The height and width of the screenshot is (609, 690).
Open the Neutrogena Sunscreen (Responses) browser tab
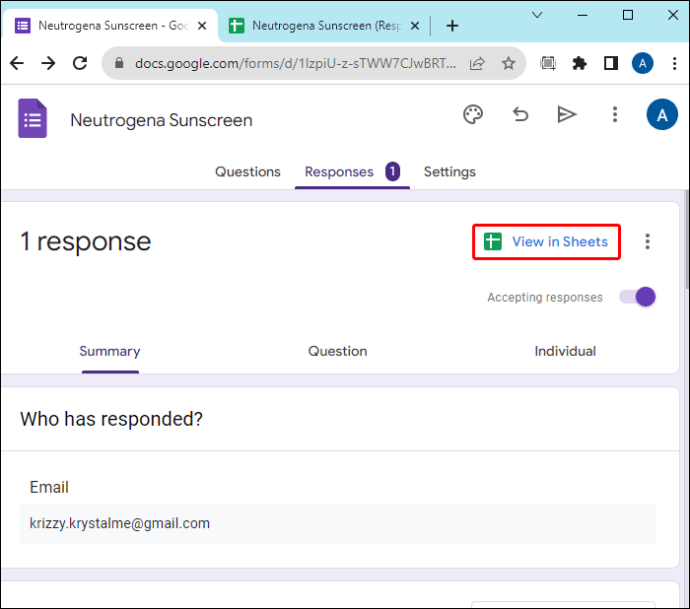point(325,26)
